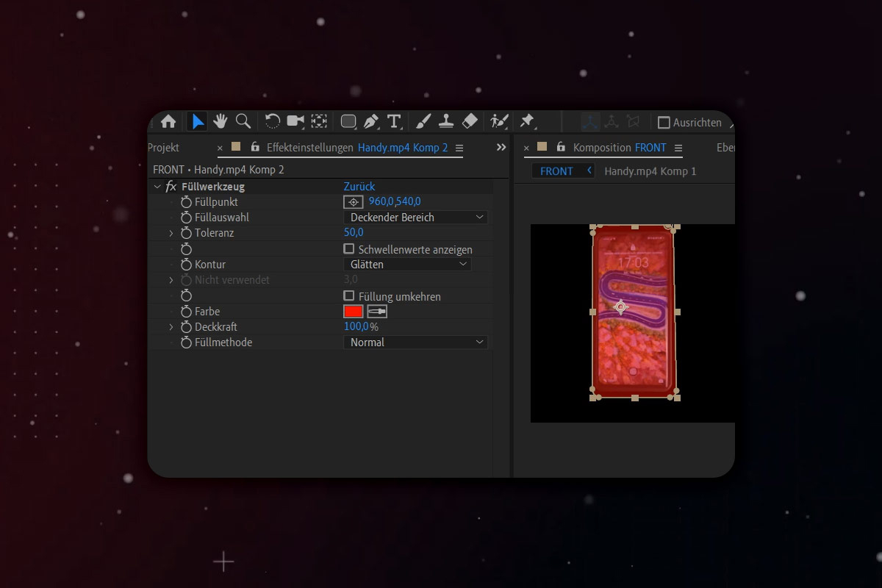
Task: Open Handy.mp4 Komp 1 breadcrumb
Action: point(650,171)
